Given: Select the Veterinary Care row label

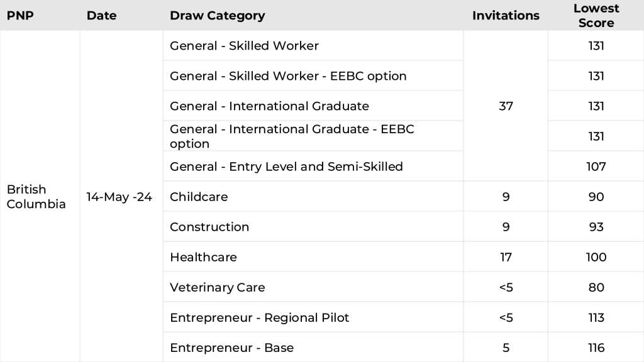Looking at the screenshot, I should point(218,287).
